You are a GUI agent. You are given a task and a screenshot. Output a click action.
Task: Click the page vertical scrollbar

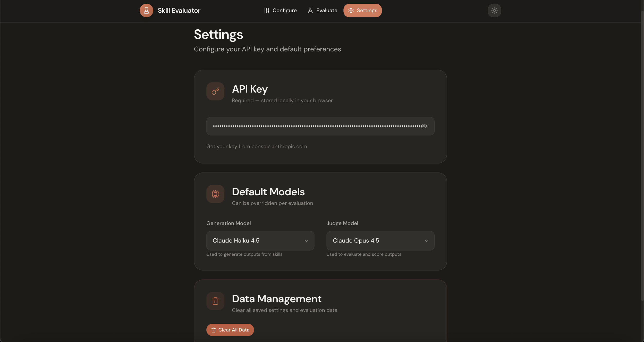[642, 155]
